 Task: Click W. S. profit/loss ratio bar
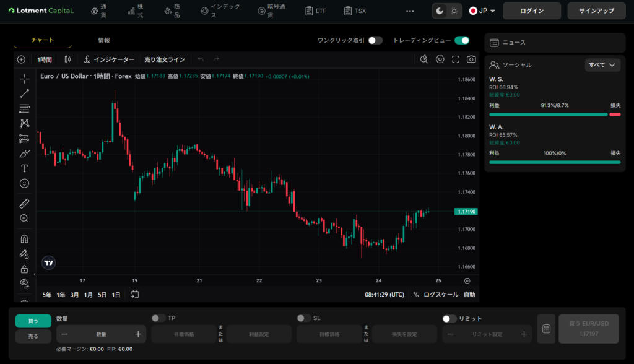pos(555,115)
